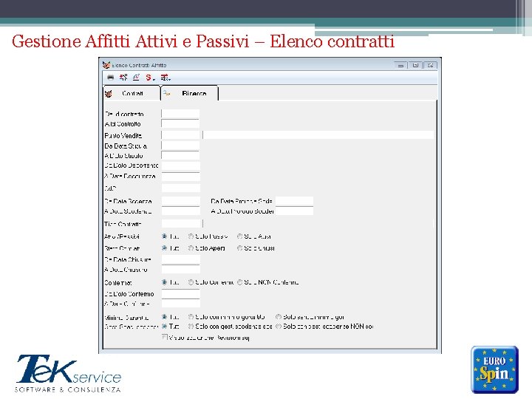Image resolution: width=532 pixels, height=399 pixels.
Task: Maximize the Elenco Contratti Affitto window
Action: tap(415, 65)
